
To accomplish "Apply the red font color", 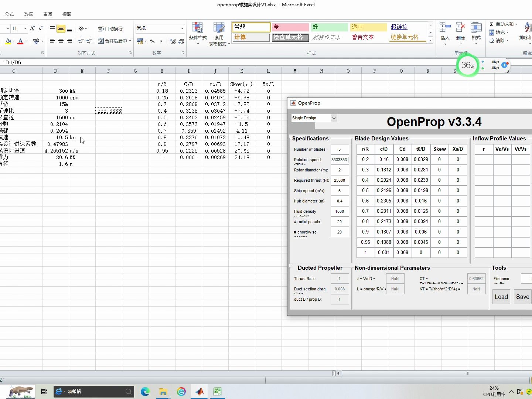I will click(x=20, y=41).
